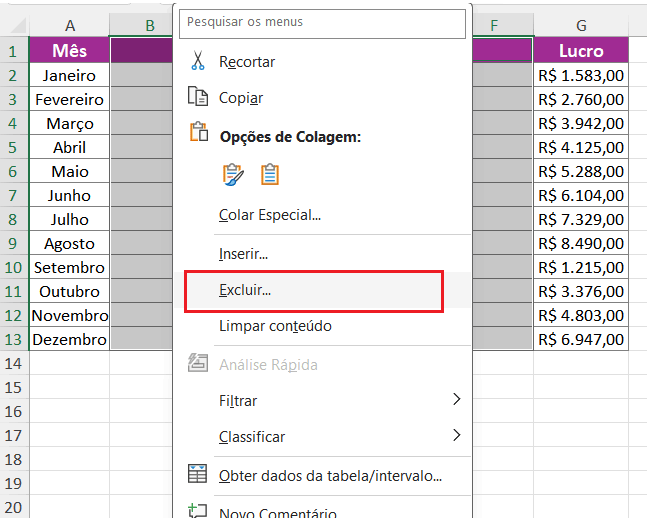Click the Copiar pages icon
647x521 pixels.
tap(198, 97)
